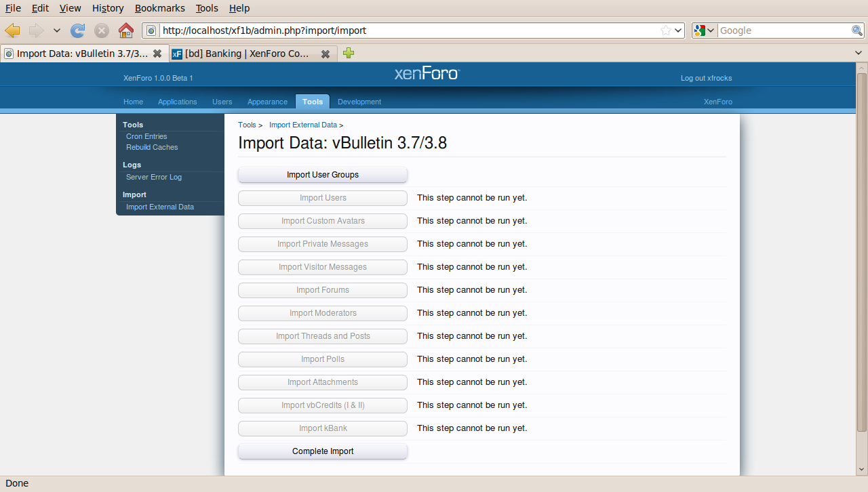Click the Stop loading icon
Screen dimensions: 868x492
pos(102,30)
